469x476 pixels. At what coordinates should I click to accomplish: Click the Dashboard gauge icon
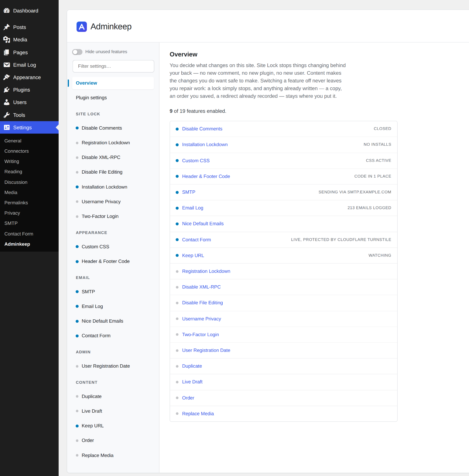[7, 11]
